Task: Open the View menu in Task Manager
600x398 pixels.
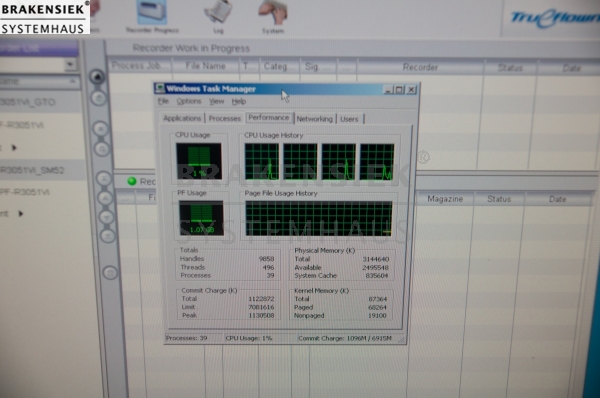Action: click(216, 101)
